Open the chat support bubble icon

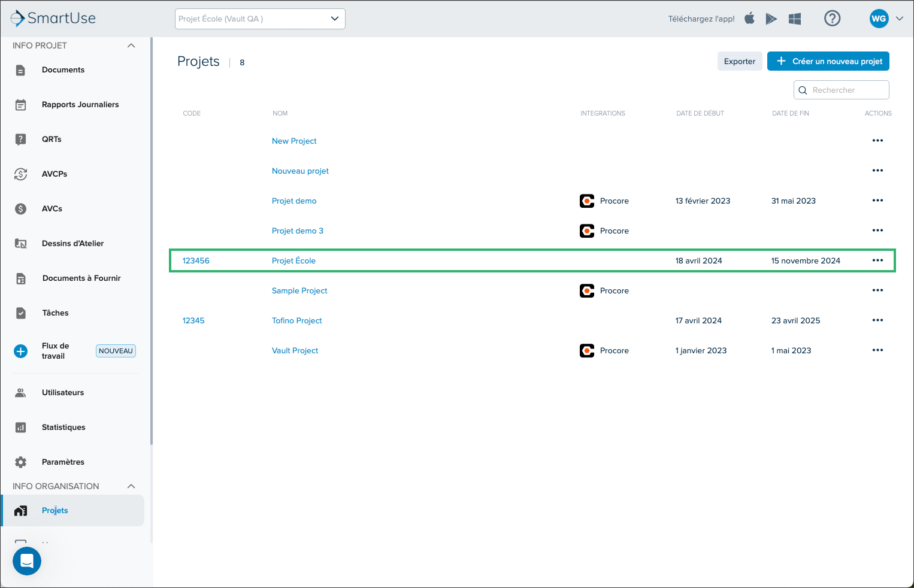click(x=27, y=561)
